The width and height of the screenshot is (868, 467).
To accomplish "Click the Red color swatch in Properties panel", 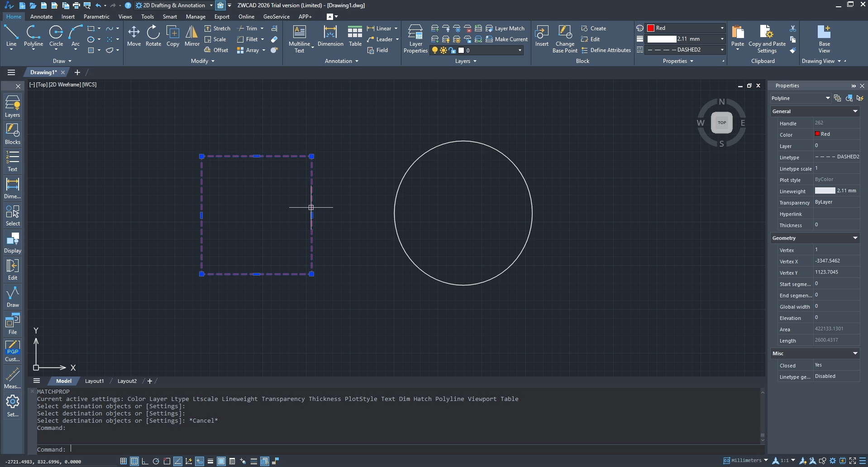I will 817,134.
